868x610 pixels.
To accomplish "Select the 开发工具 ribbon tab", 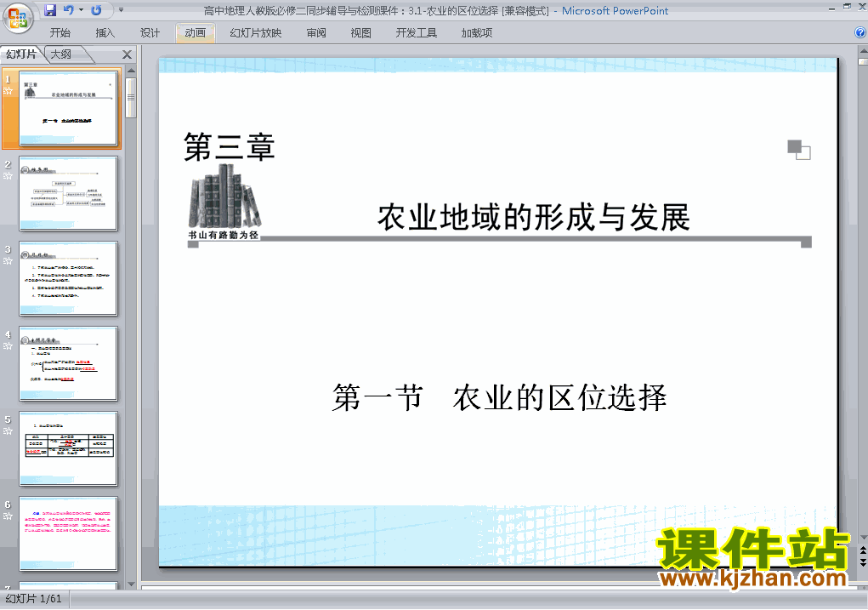I will coord(417,33).
